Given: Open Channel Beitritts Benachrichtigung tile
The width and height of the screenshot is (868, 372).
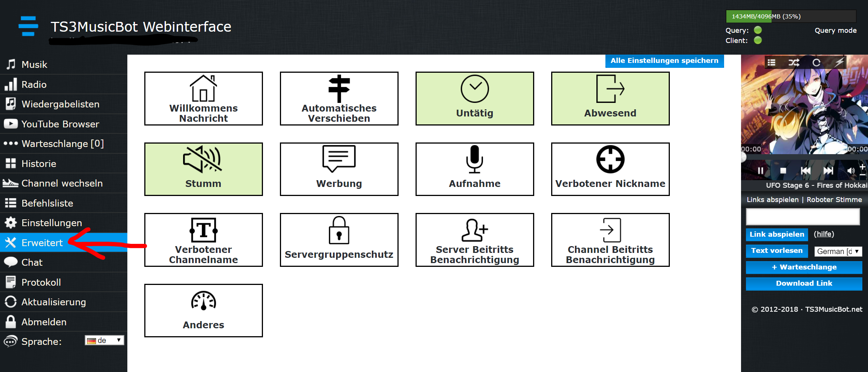Looking at the screenshot, I should [x=610, y=240].
